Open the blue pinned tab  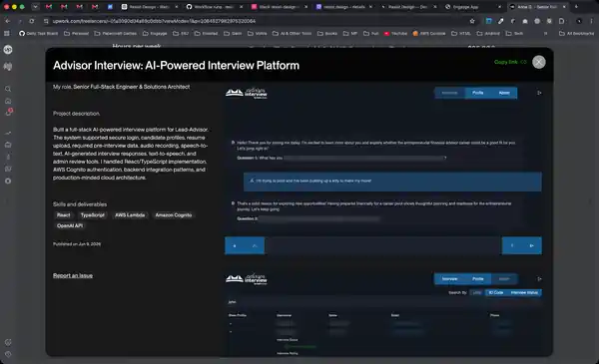pos(110,7)
